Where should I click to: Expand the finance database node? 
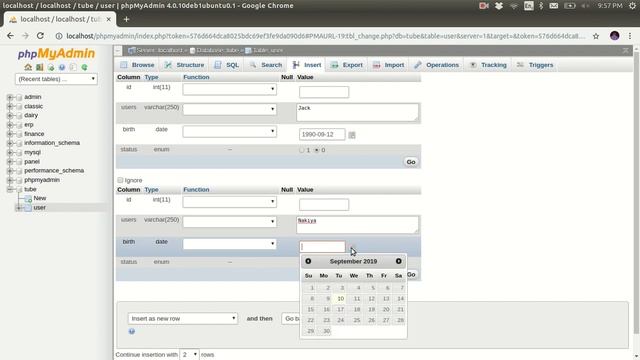coord(10,134)
